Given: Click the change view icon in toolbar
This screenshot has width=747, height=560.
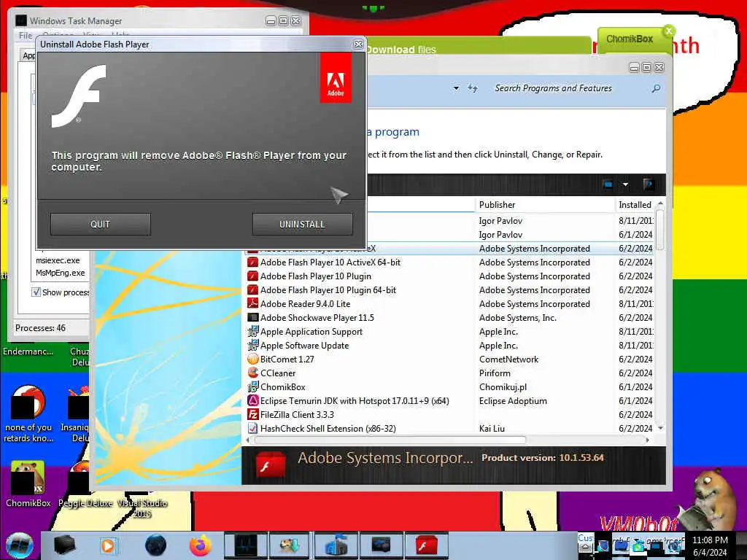Looking at the screenshot, I should [x=608, y=184].
